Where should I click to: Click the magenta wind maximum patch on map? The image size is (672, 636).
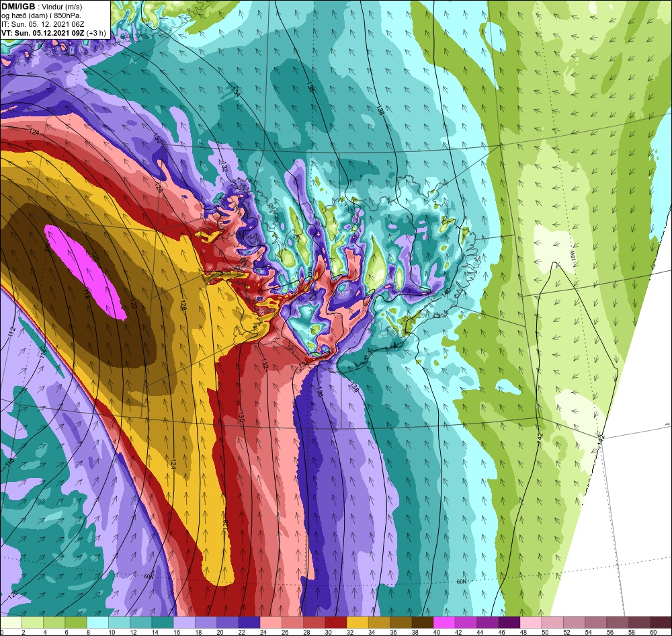pos(86,272)
